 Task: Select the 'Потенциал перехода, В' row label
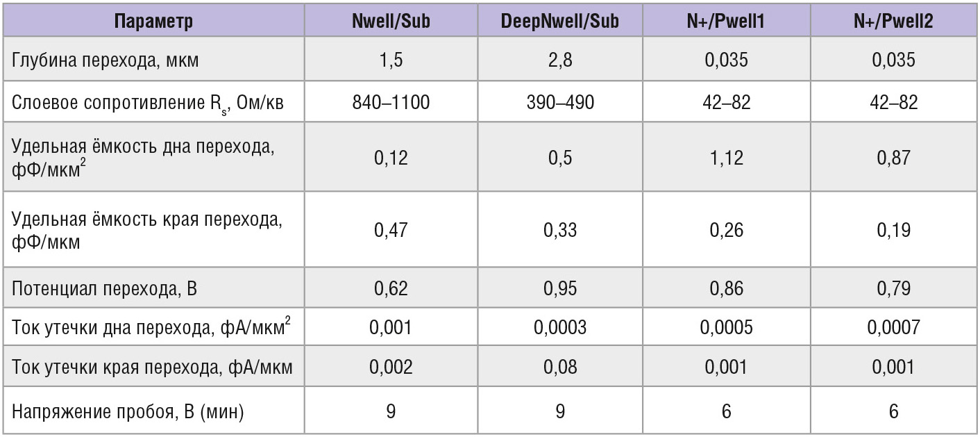pyautogui.click(x=105, y=288)
